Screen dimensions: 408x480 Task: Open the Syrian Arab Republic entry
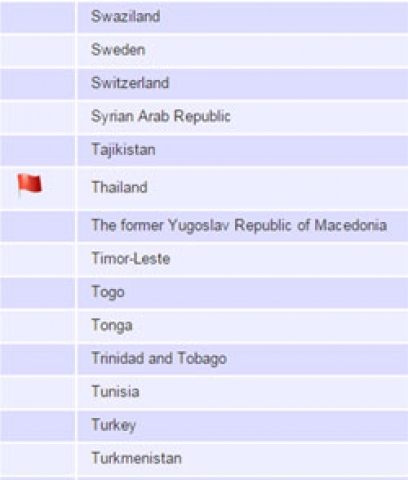tap(161, 116)
